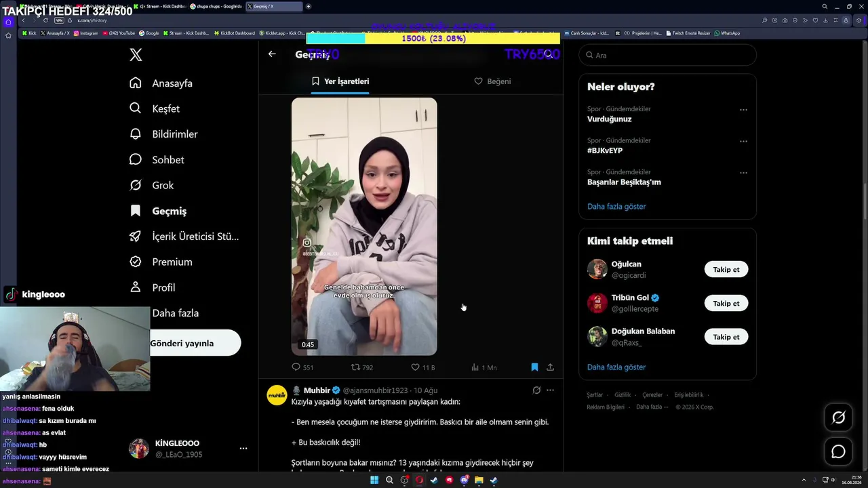This screenshot has width=868, height=488.
Task: Open the Vurduğunuz trending topic
Action: (609, 119)
